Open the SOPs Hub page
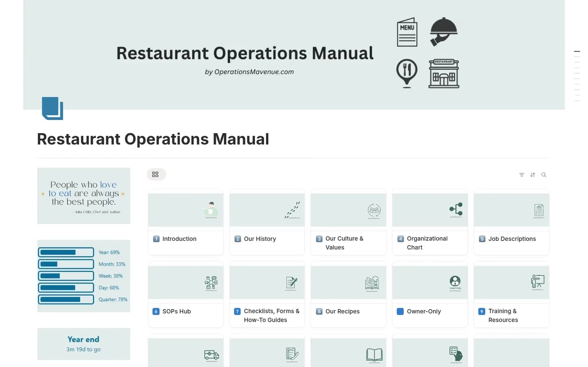Viewport: 588px width, 367px height. click(x=186, y=294)
